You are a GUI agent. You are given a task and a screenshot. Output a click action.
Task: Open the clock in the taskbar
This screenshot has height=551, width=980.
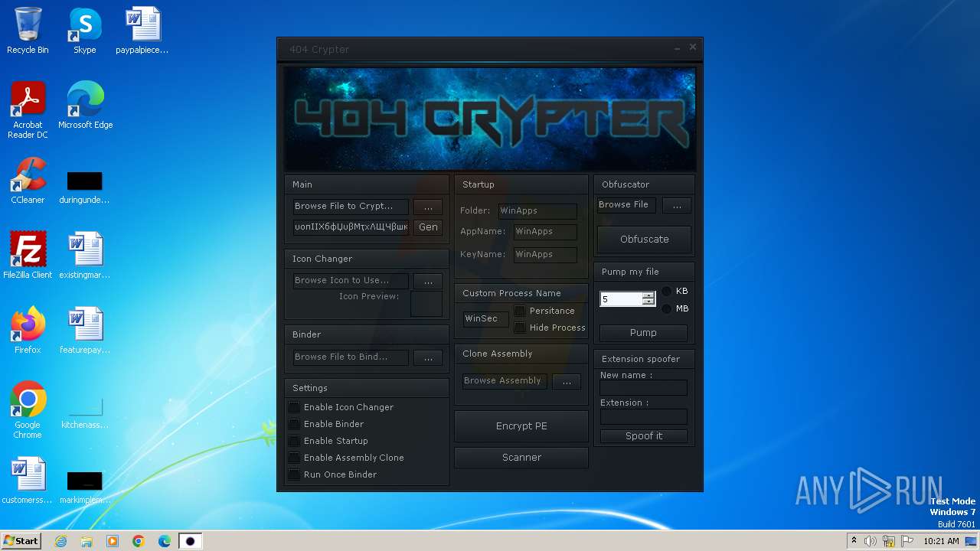click(x=941, y=541)
